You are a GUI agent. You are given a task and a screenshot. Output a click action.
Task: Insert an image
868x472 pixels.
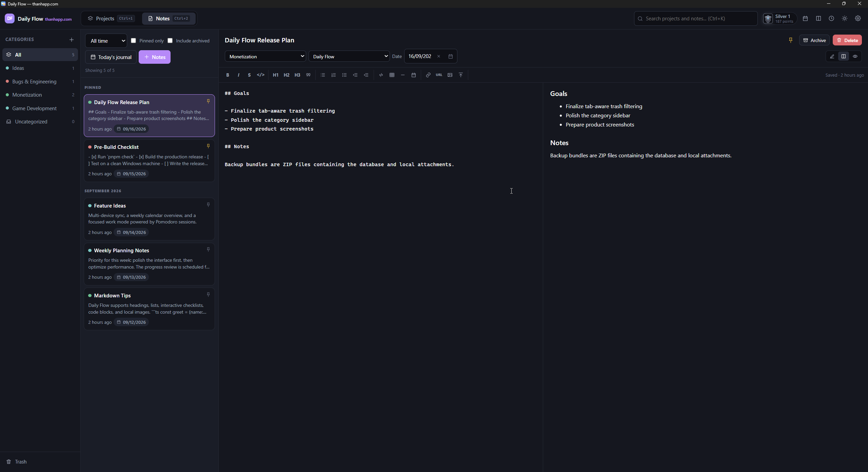pyautogui.click(x=450, y=75)
